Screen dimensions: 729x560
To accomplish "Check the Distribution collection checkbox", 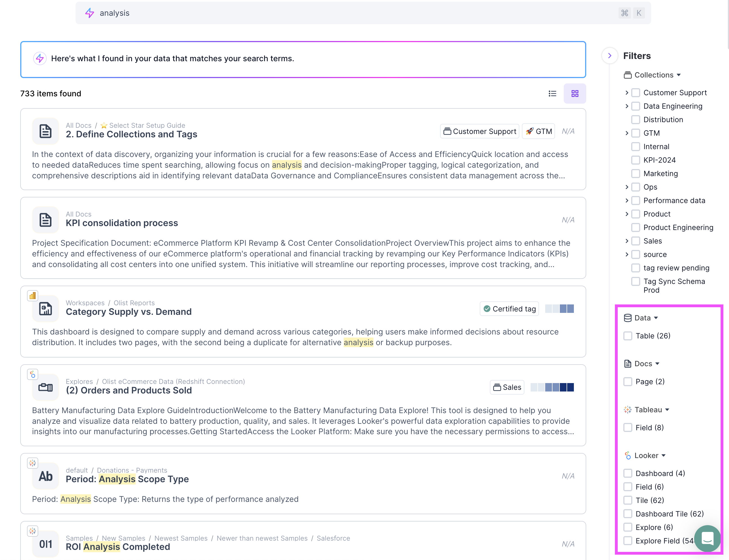I will [x=635, y=120].
